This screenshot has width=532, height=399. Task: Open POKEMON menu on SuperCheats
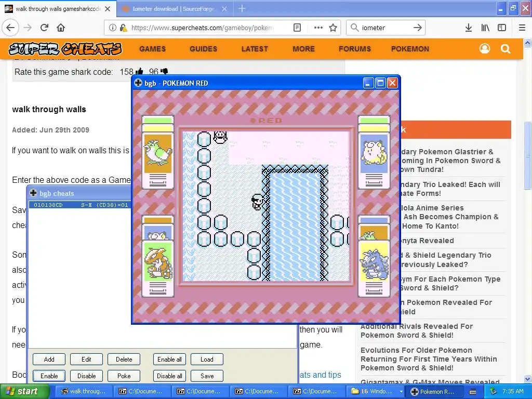coord(410,49)
